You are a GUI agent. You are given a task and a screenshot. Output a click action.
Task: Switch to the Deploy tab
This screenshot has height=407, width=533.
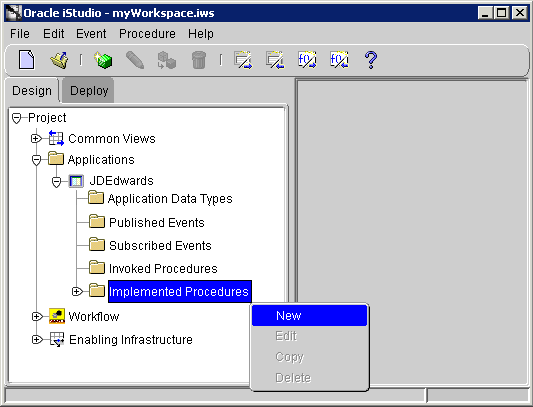click(x=89, y=90)
